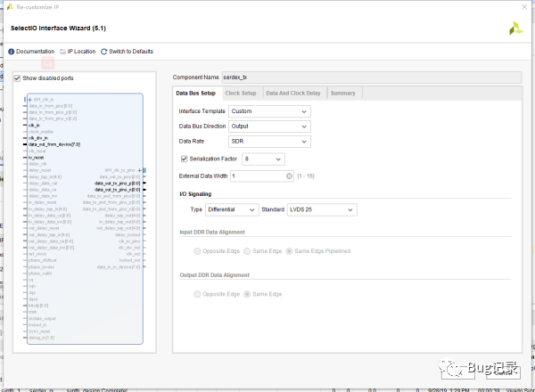
Task: Clear the External Data Width field
Action: click(x=289, y=176)
